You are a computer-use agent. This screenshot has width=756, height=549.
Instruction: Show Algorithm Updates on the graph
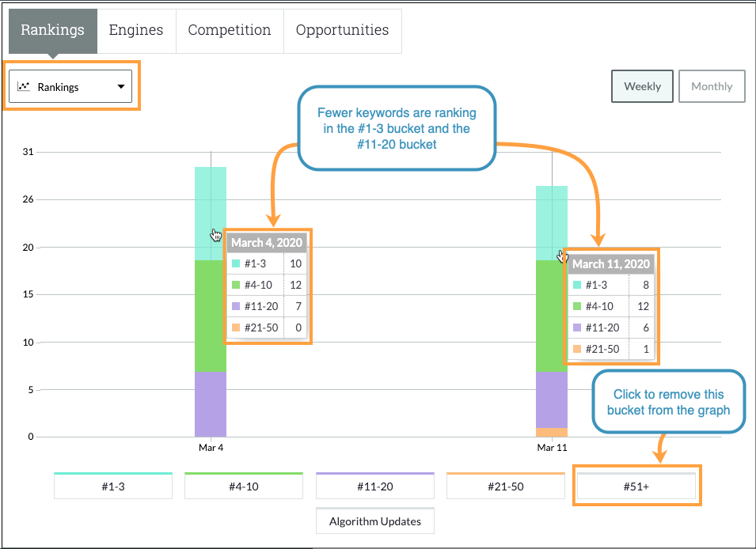coord(374,521)
